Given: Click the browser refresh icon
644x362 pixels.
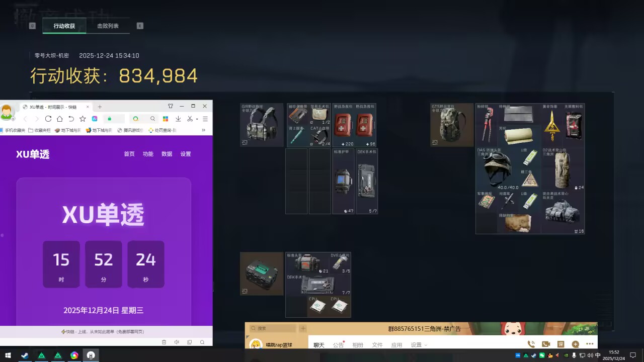Looking at the screenshot, I should 48,119.
